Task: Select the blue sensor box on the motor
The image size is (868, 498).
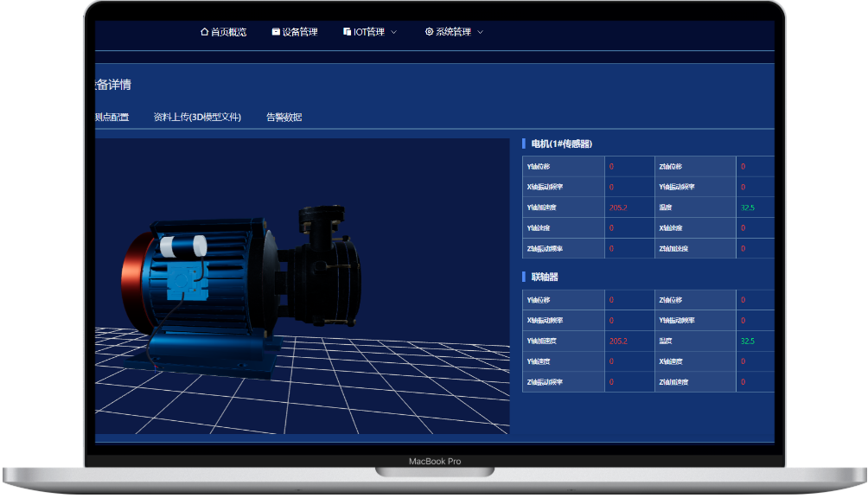Action: click(x=185, y=277)
